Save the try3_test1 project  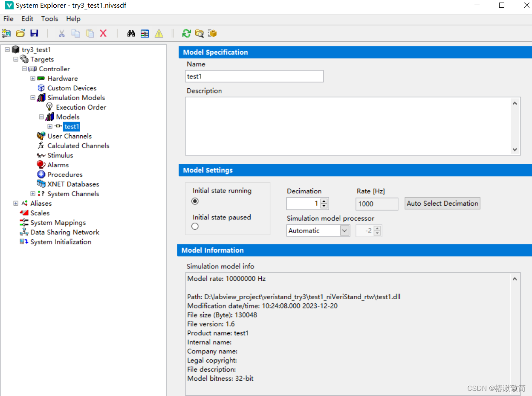click(x=34, y=33)
